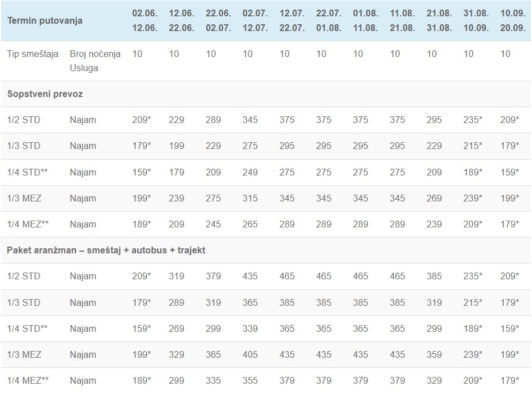This screenshot has width=532, height=395.
Task: Click the 21.08. – 31.08. date column header
Action: tap(439, 20)
